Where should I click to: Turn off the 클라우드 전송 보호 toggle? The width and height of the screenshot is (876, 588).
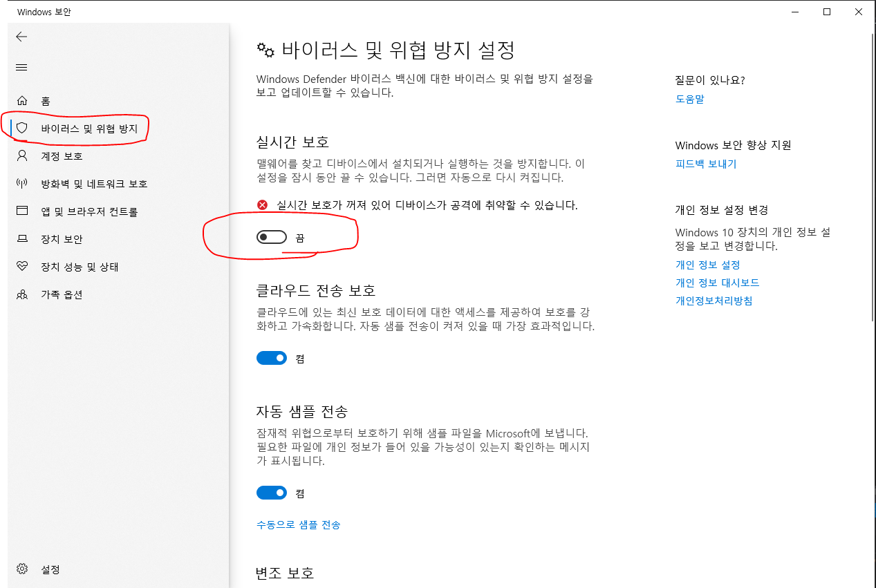point(271,358)
